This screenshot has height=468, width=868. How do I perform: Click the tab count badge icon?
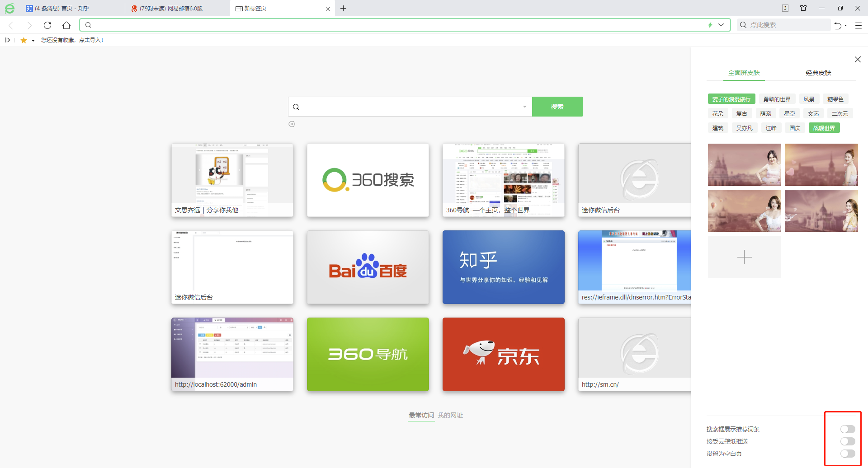[785, 8]
